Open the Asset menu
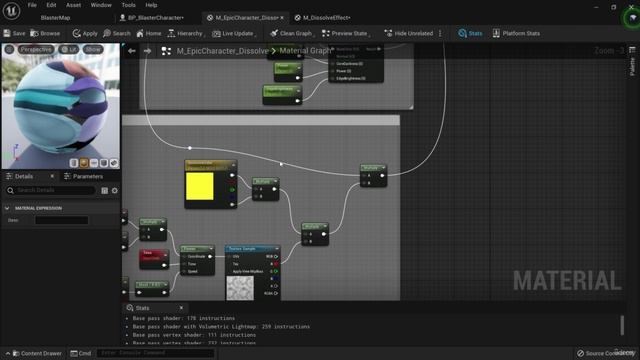 (x=73, y=5)
